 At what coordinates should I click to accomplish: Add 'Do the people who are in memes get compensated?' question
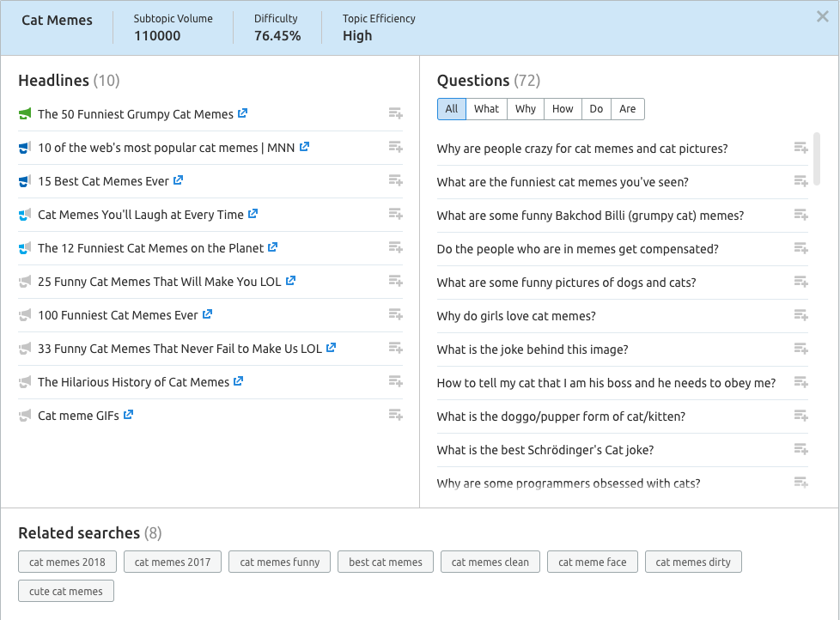pyautogui.click(x=800, y=248)
